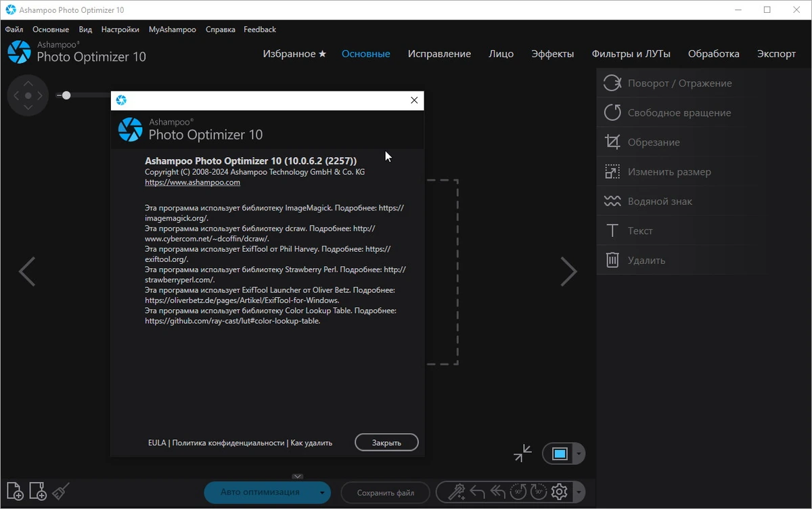Switch to the Фильтры и ЛУТы tab
This screenshot has width=812, height=509.
(631, 54)
